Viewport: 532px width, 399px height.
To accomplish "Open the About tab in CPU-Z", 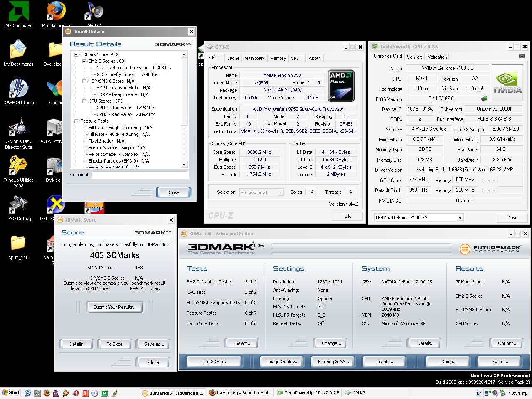I will [315, 58].
